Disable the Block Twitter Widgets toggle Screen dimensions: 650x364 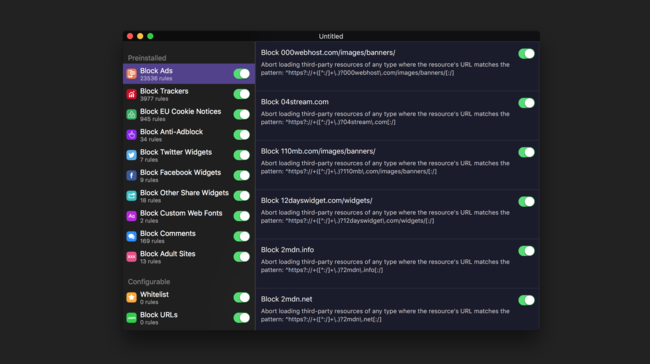242,155
